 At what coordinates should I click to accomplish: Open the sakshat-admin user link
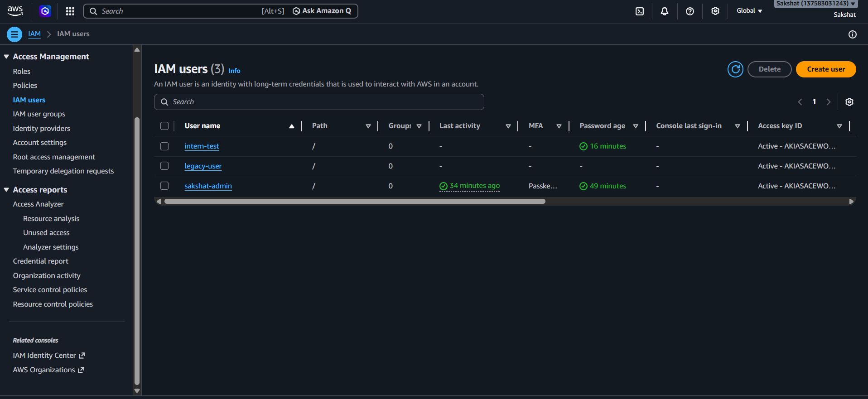click(208, 186)
